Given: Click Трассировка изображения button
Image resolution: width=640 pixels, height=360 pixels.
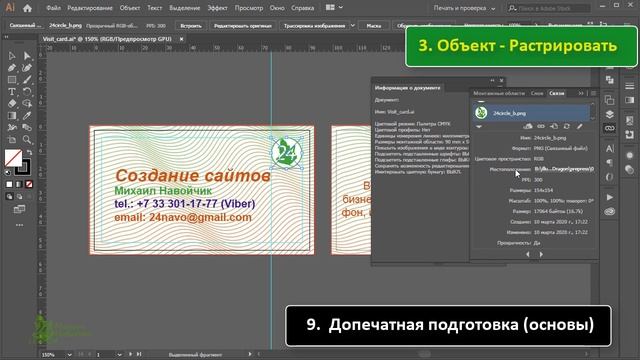Looking at the screenshot, I should click(x=314, y=25).
